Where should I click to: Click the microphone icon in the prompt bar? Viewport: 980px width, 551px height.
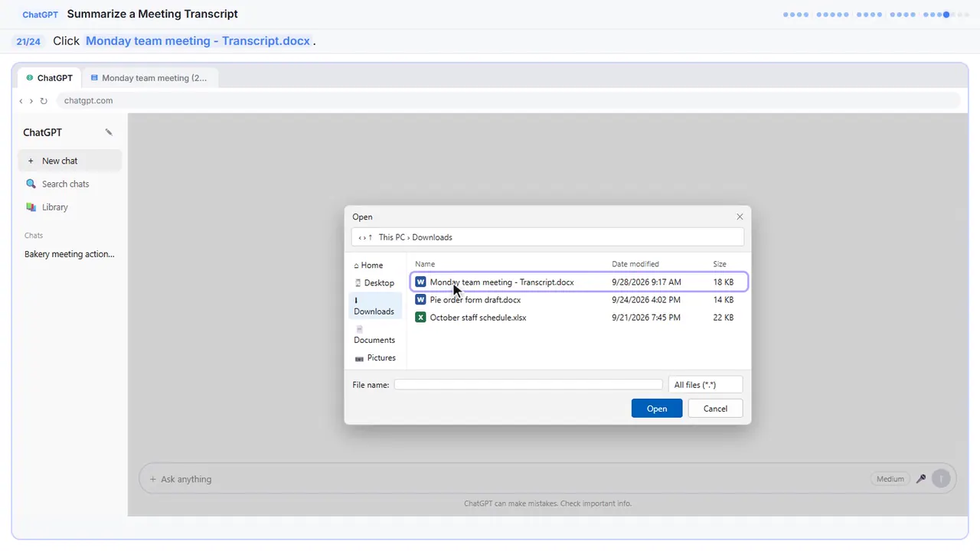click(x=921, y=479)
